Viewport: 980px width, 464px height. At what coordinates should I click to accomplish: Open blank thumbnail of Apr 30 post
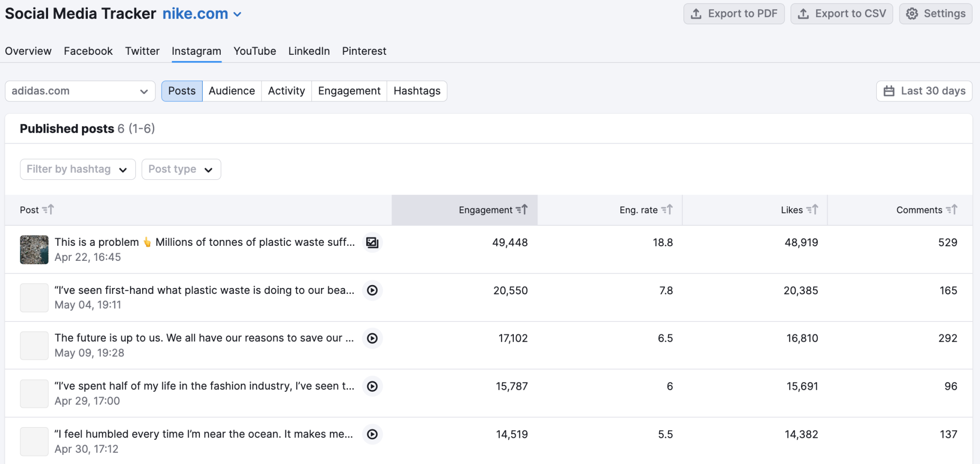(x=34, y=442)
